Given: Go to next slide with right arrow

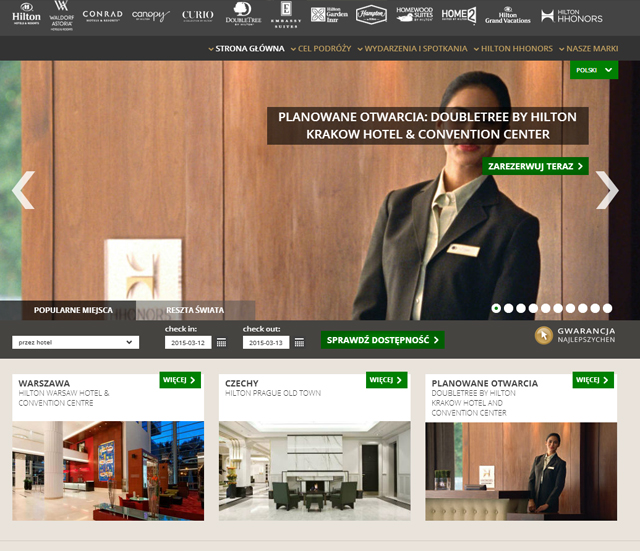Looking at the screenshot, I should click(x=606, y=189).
